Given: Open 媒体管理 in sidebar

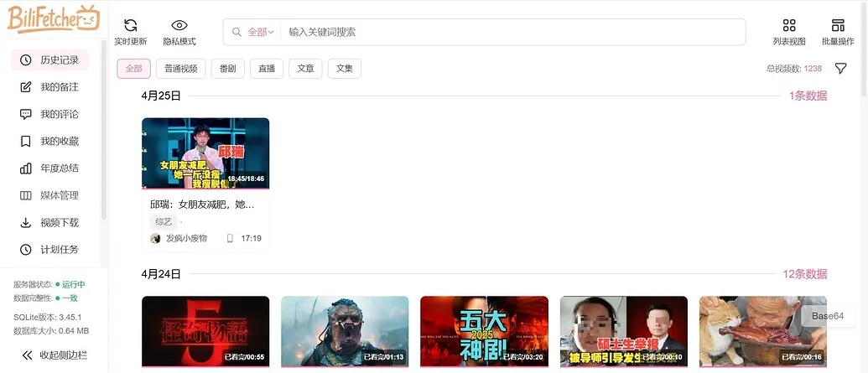Looking at the screenshot, I should coord(49,195).
